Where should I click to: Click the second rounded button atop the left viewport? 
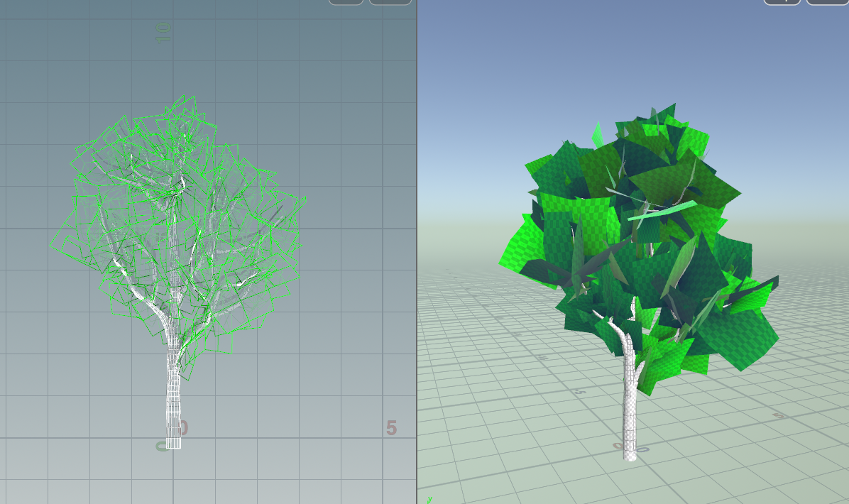391,3
